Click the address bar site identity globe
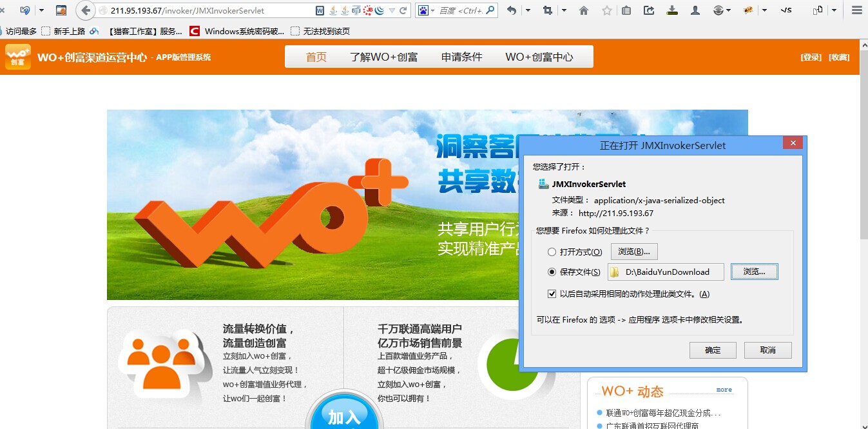 coord(103,10)
